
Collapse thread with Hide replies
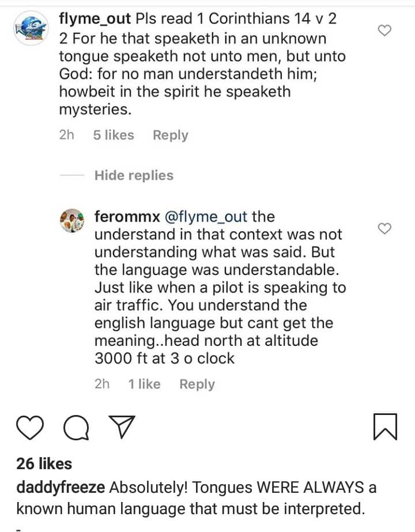point(134,175)
